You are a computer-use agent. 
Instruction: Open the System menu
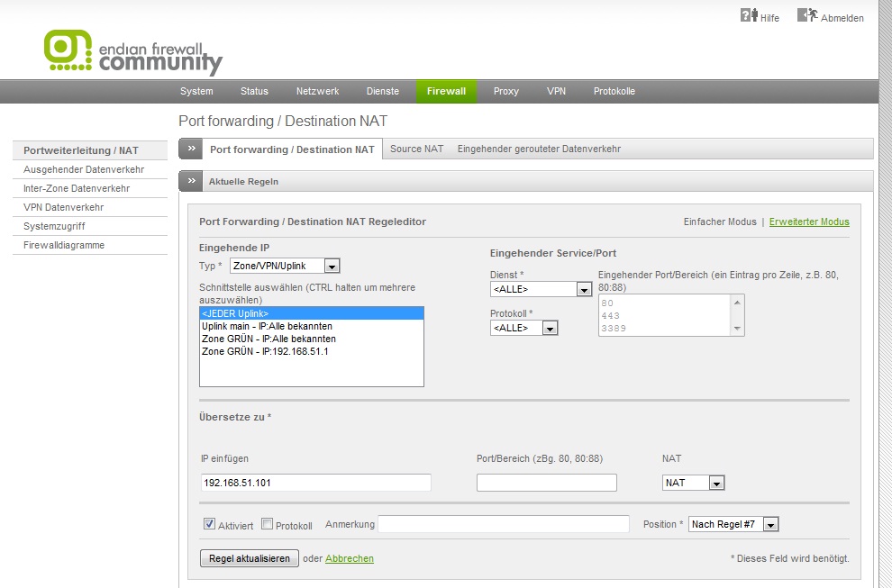click(x=196, y=91)
